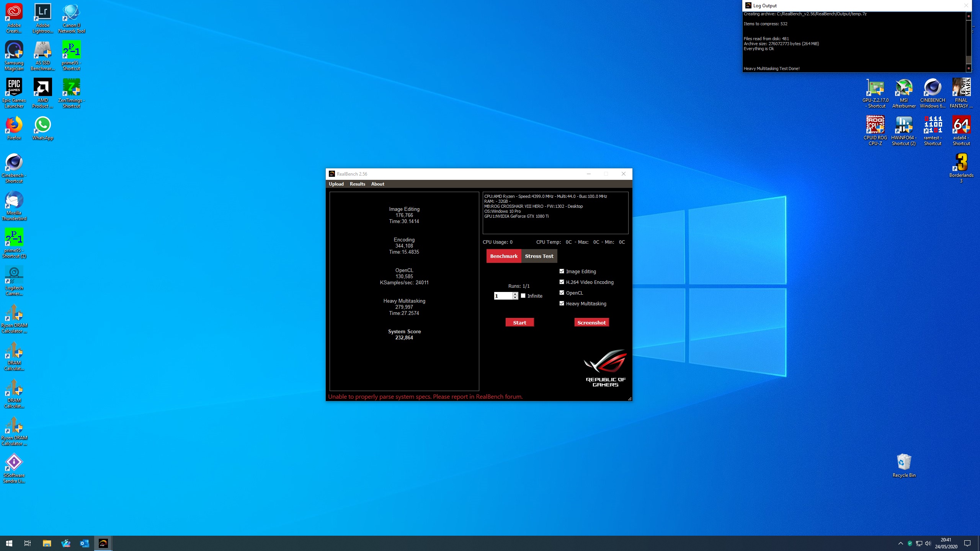Open the volume control in tray
The width and height of the screenshot is (980, 551).
928,543
